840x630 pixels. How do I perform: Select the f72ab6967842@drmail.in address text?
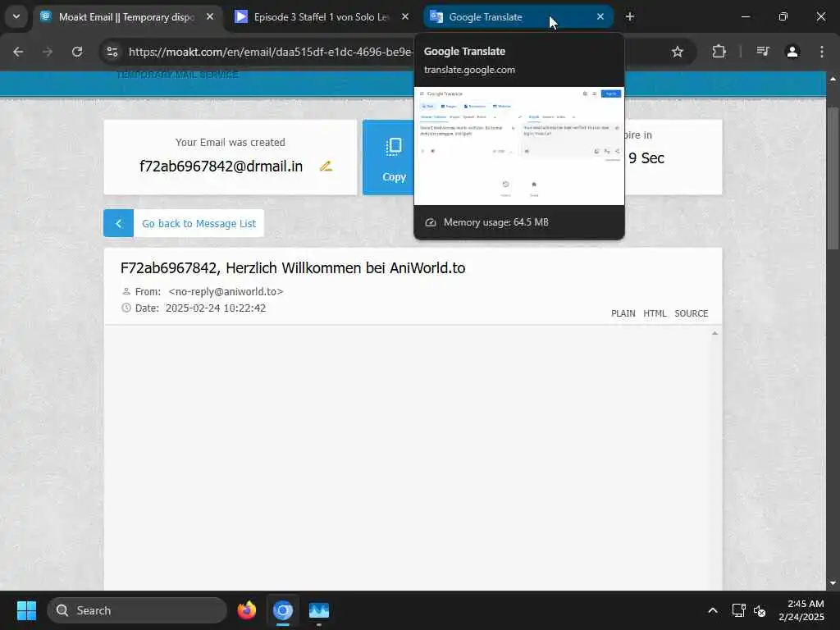(221, 166)
